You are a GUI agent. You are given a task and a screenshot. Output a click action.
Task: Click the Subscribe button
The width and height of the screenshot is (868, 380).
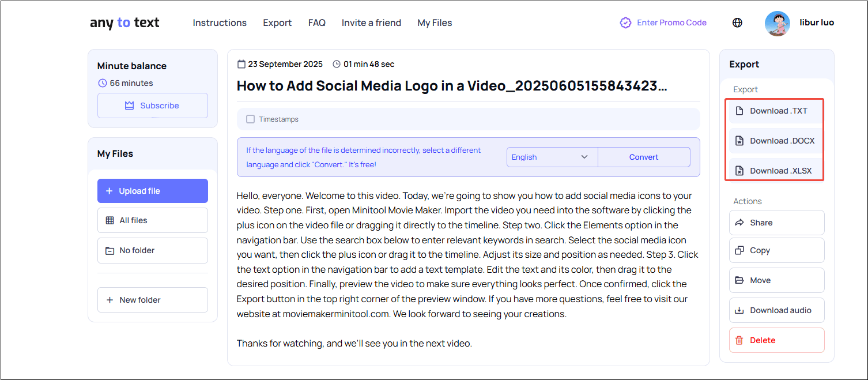pyautogui.click(x=152, y=106)
